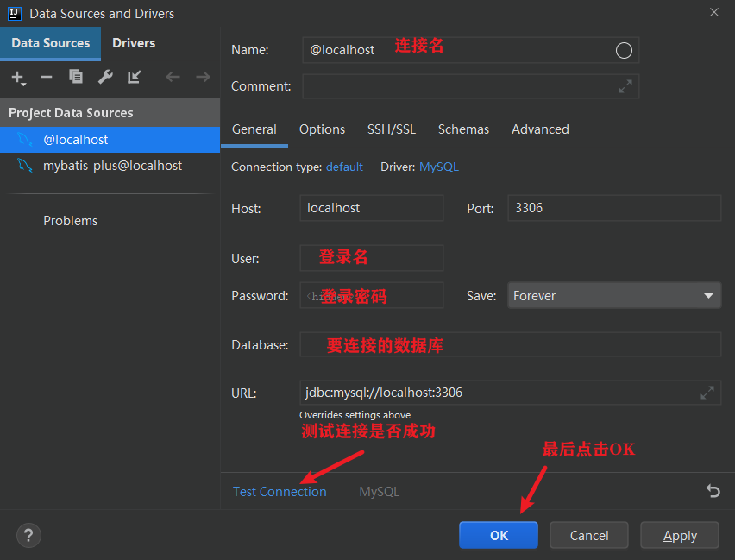Open the Options tab
This screenshot has height=560, width=735.
(322, 129)
